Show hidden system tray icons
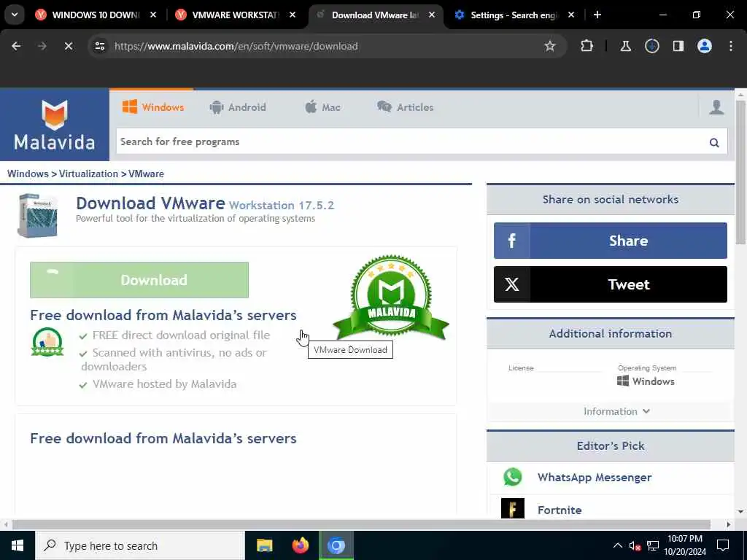 (x=617, y=545)
